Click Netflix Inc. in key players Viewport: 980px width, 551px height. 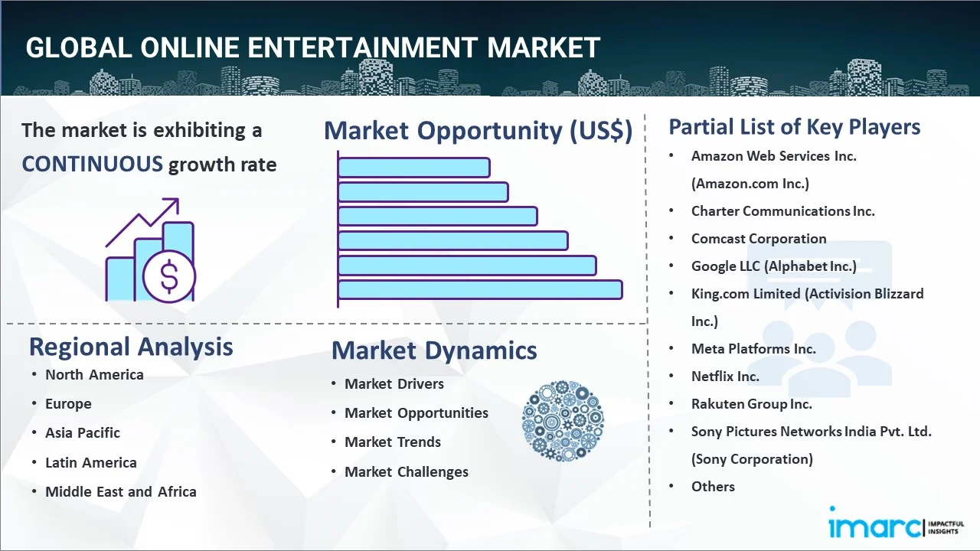pyautogui.click(x=725, y=376)
